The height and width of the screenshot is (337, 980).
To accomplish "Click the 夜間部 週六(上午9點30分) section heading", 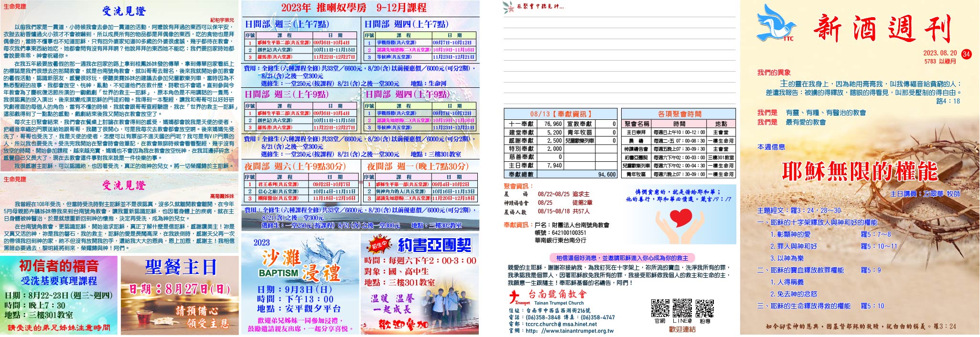I will (295, 166).
